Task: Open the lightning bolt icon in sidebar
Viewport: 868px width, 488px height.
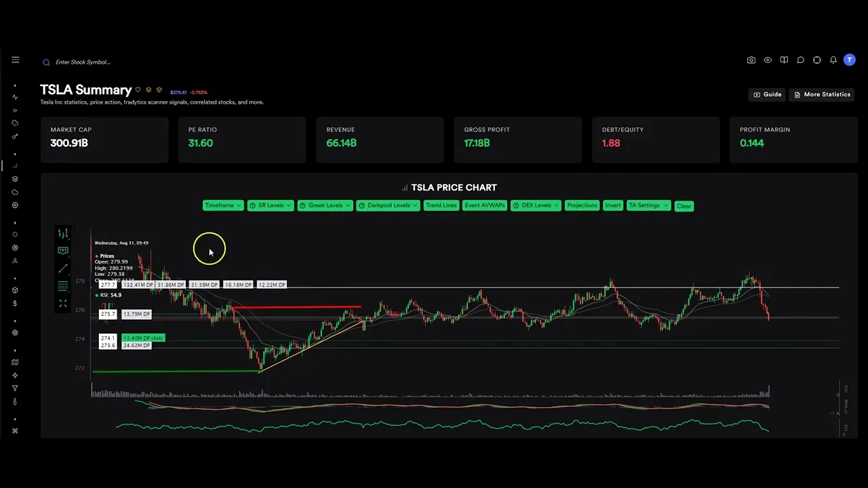Action: point(15,375)
